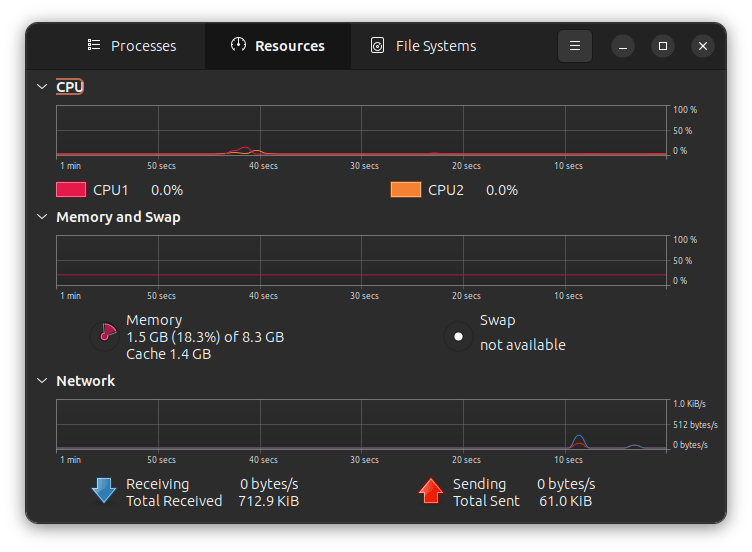This screenshot has width=752, height=552.
Task: Click the Processes list icon in tab
Action: [x=94, y=46]
